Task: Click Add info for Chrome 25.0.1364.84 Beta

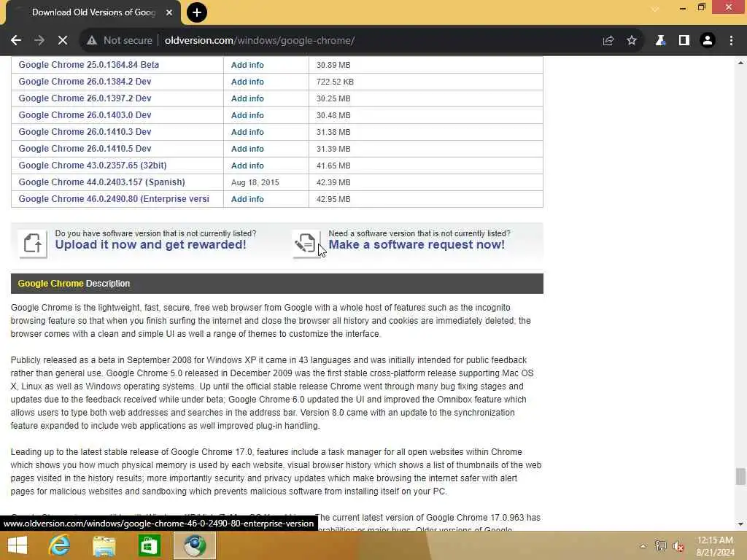Action: [247, 65]
